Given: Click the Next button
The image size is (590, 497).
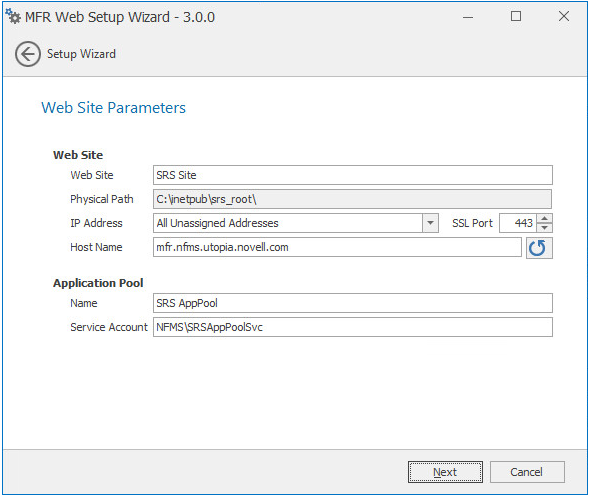Looking at the screenshot, I should (445, 472).
